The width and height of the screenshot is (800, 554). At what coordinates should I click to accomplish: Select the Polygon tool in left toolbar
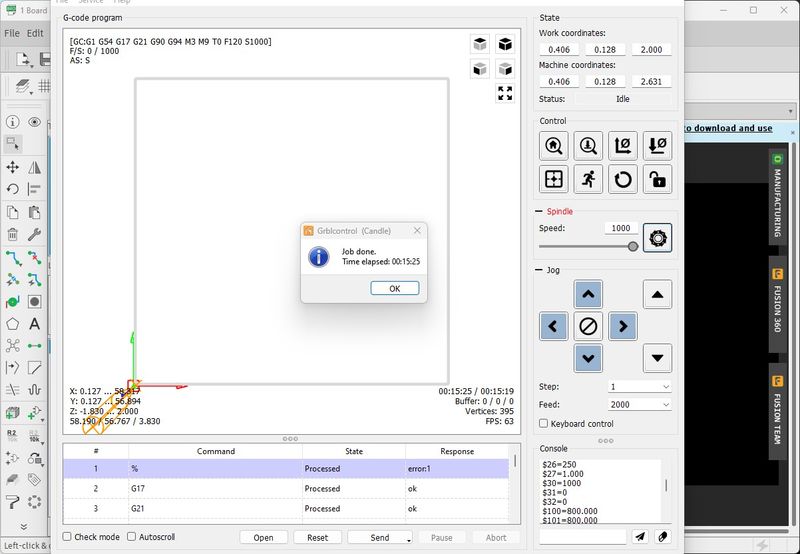[x=13, y=324]
